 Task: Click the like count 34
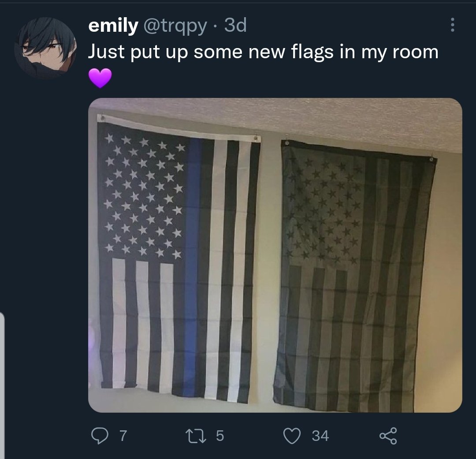[320, 436]
